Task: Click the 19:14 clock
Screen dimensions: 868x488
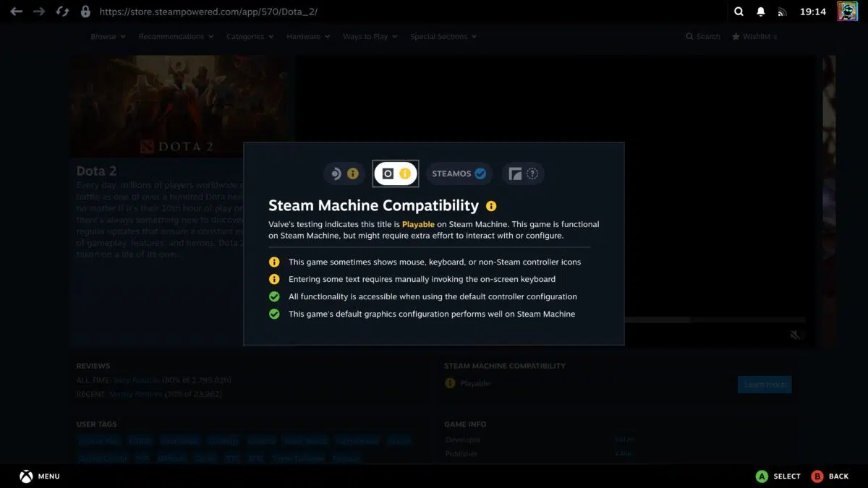Action: tap(813, 12)
